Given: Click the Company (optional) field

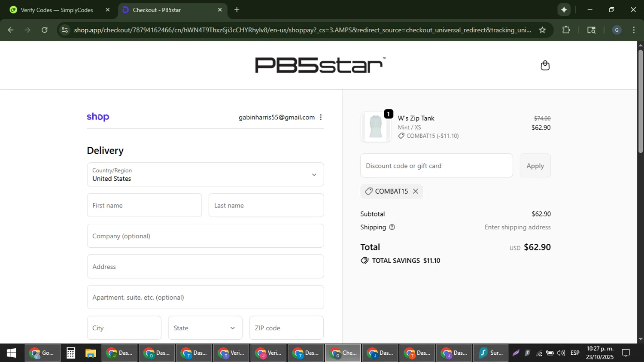Looking at the screenshot, I should click(x=205, y=236).
